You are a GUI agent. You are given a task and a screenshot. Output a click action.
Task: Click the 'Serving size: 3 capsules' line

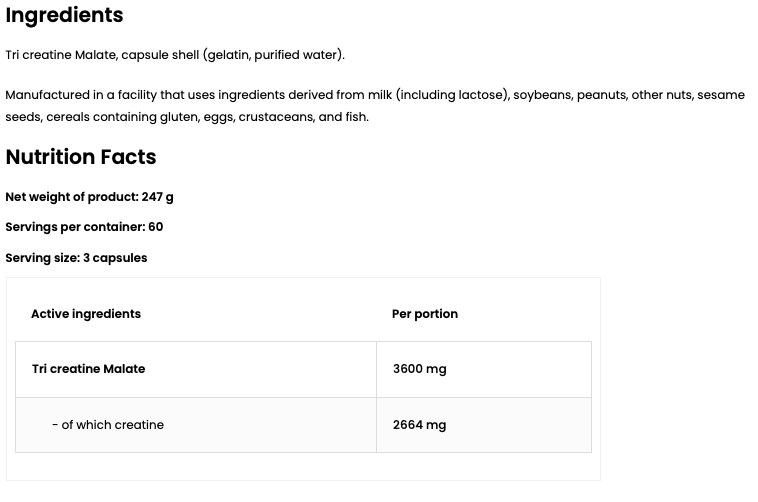76,258
